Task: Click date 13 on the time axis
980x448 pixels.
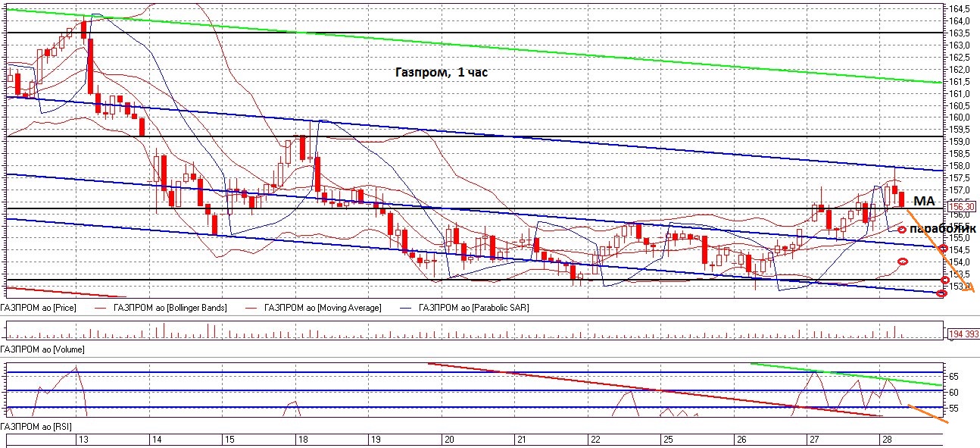Action: (84, 440)
